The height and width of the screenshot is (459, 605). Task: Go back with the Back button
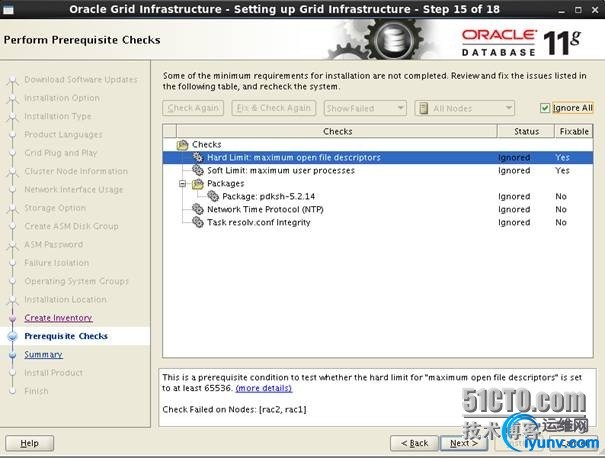pos(414,443)
